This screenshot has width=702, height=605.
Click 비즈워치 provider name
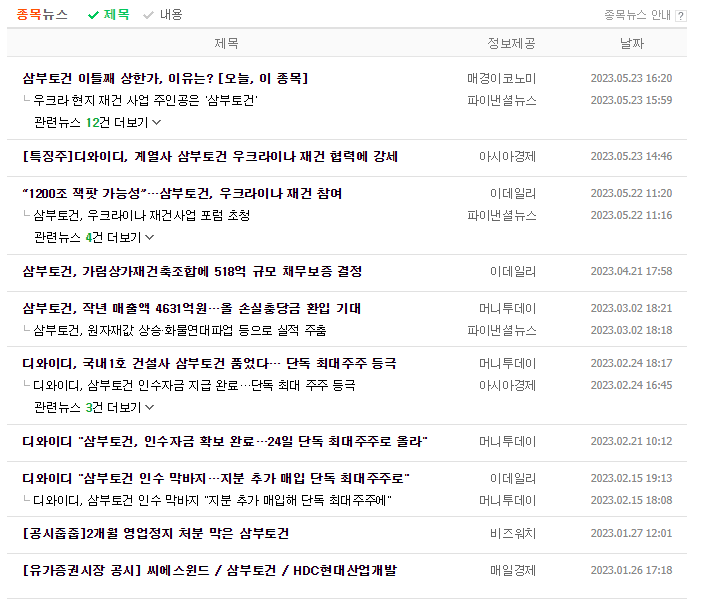pyautogui.click(x=513, y=533)
